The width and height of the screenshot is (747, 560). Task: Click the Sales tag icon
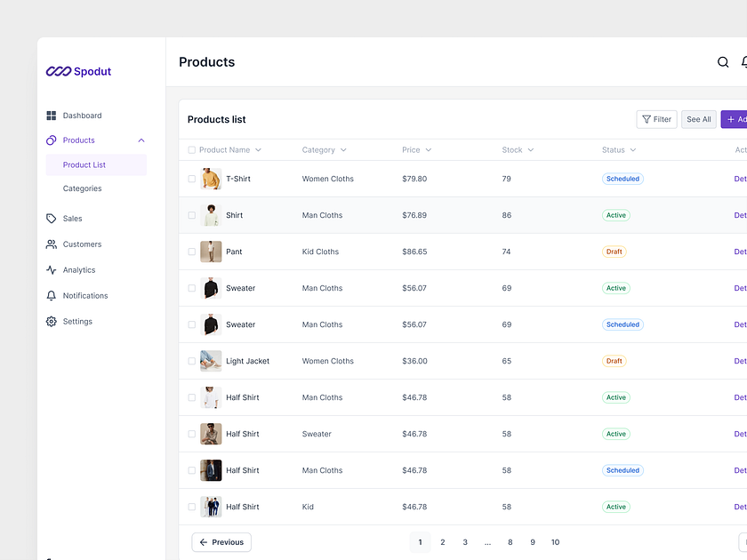click(52, 218)
